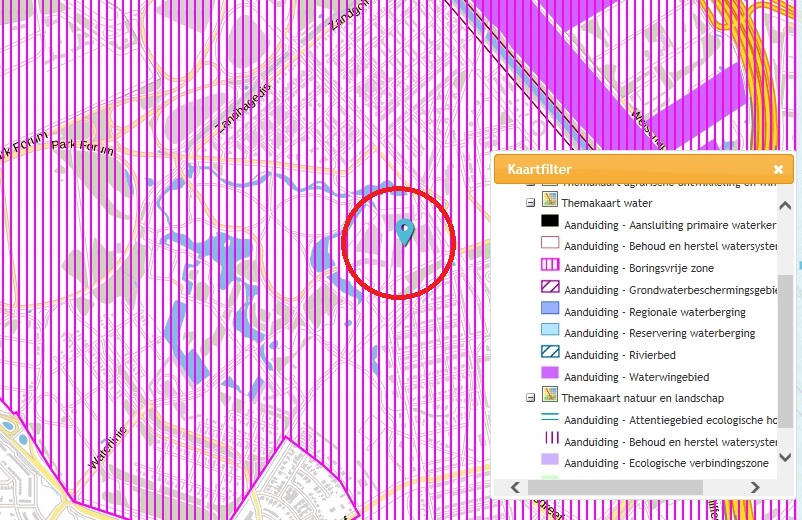Screen dimensions: 802x520
Task: Click the teal location pin marker
Action: coord(404,232)
